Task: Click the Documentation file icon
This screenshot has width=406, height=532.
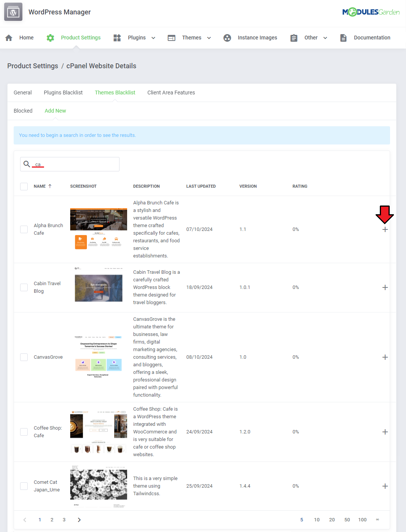Action: (x=343, y=38)
